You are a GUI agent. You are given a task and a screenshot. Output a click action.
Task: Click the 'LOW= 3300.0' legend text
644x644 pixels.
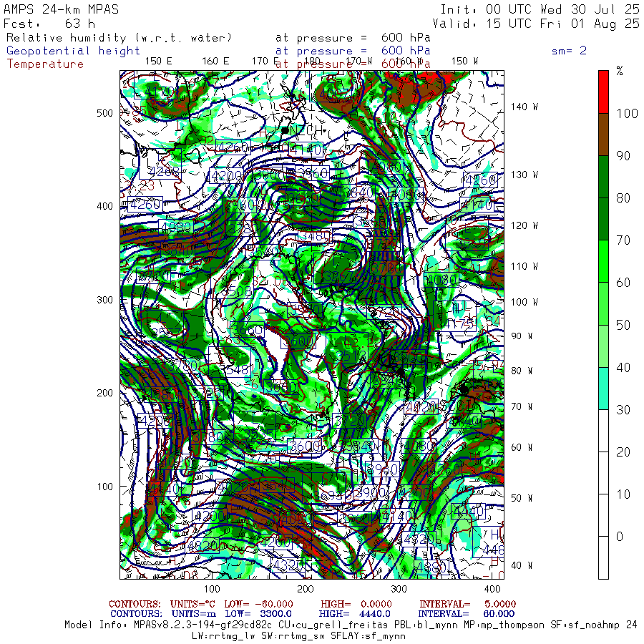(258, 614)
